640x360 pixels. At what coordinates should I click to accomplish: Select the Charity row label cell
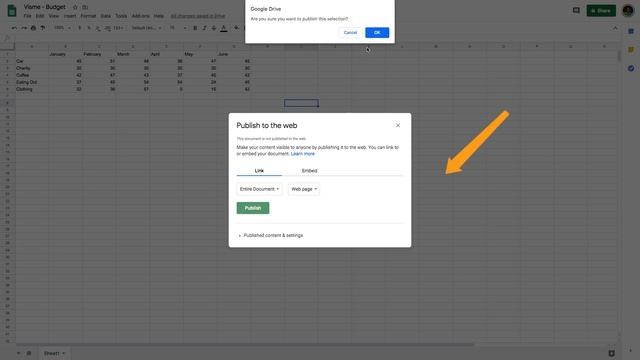point(32,68)
